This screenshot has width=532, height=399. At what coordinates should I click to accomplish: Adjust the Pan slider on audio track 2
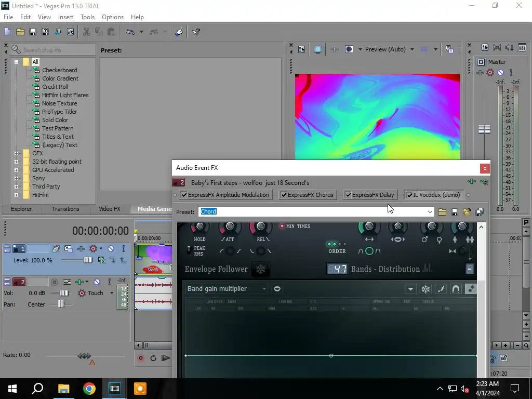coord(61,304)
